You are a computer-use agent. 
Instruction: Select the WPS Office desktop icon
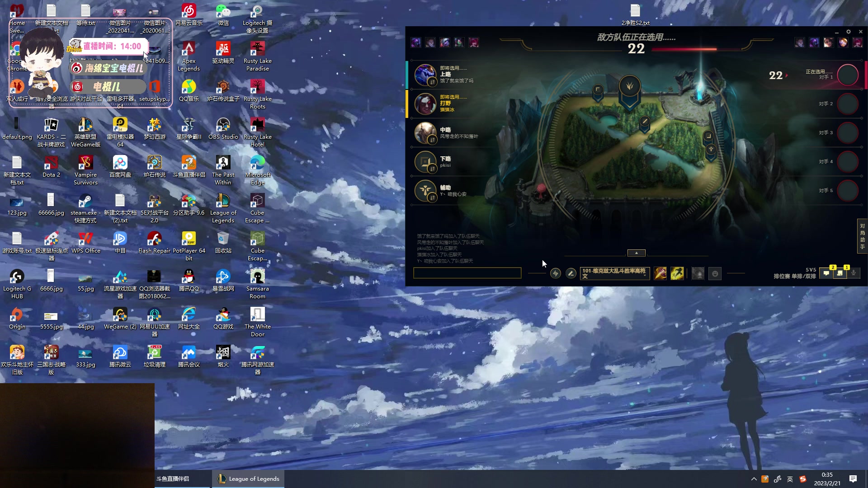click(86, 243)
